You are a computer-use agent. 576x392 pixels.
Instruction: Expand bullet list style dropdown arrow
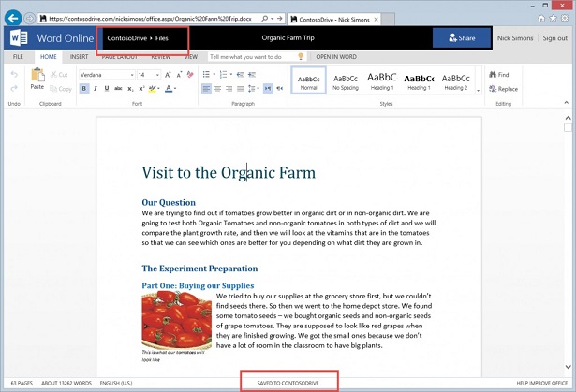pyautogui.click(x=214, y=75)
